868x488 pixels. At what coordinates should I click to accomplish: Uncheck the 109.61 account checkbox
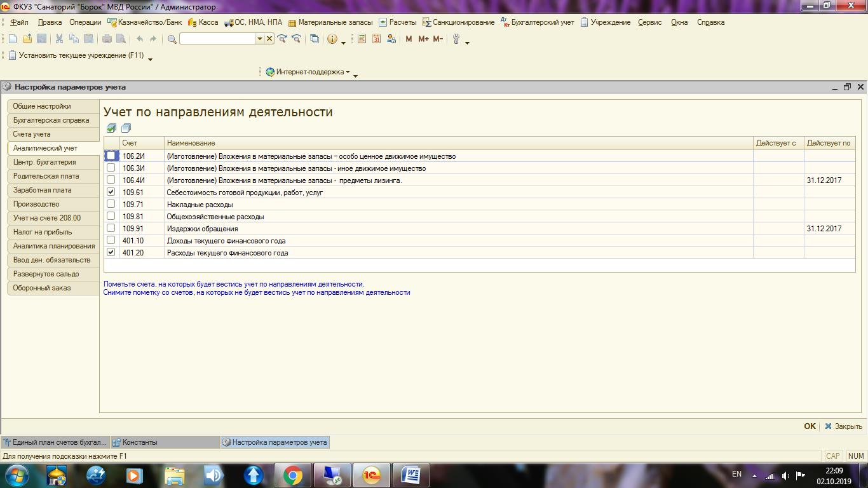(x=111, y=192)
